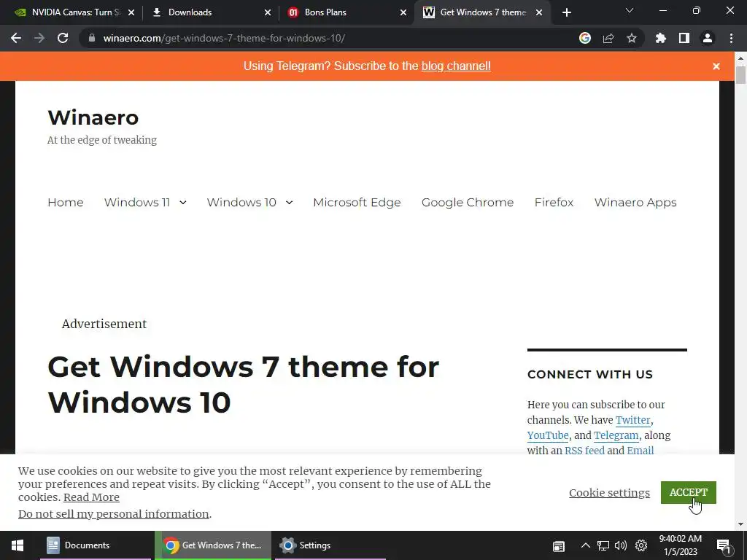
Task: Share this page icon
Action: pos(608,38)
